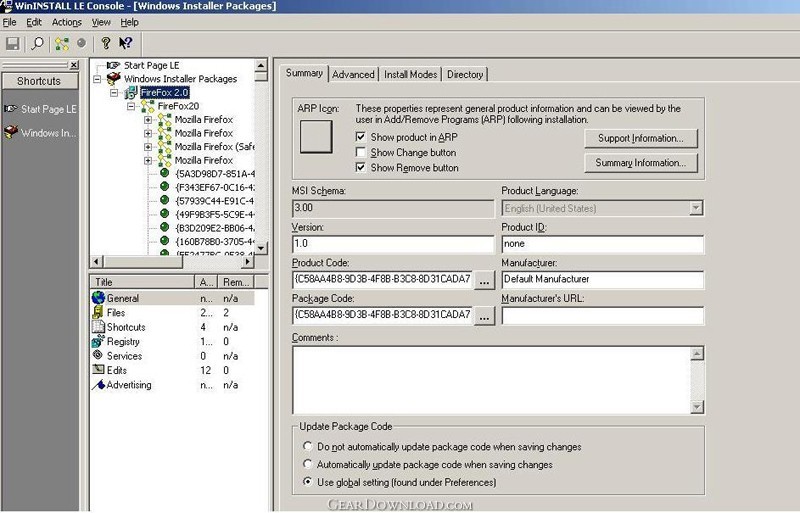Enable Show Change button checkbox

tap(361, 152)
